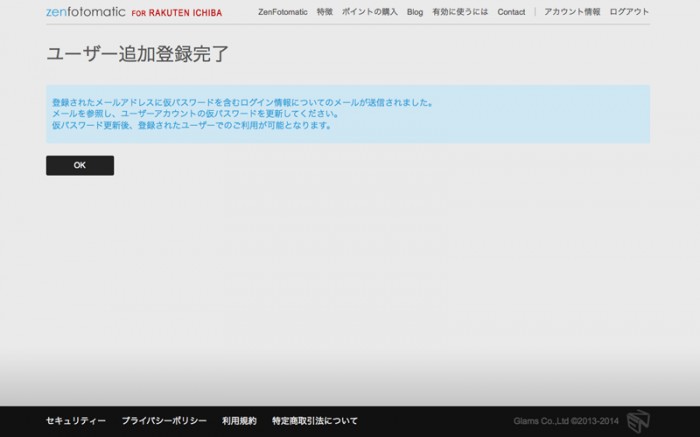
Task: Select 有効に使うには in the navigation bar
Action: point(460,12)
